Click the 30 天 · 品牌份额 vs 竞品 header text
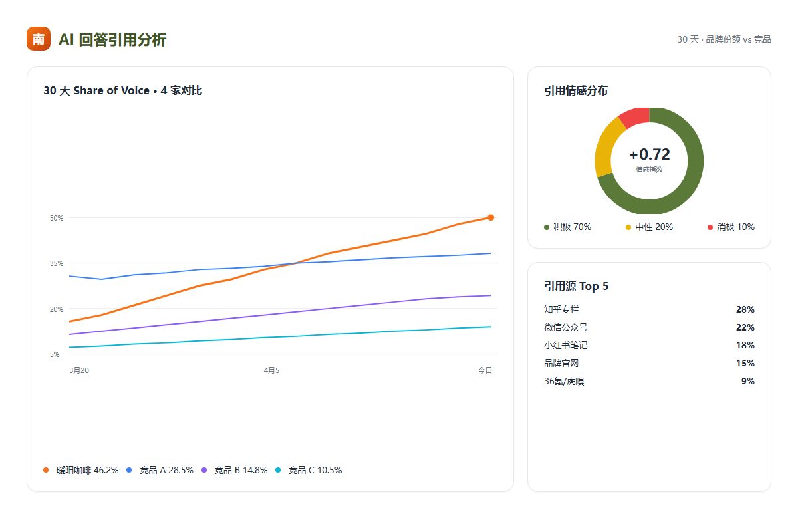The width and height of the screenshot is (798, 532). [x=724, y=39]
